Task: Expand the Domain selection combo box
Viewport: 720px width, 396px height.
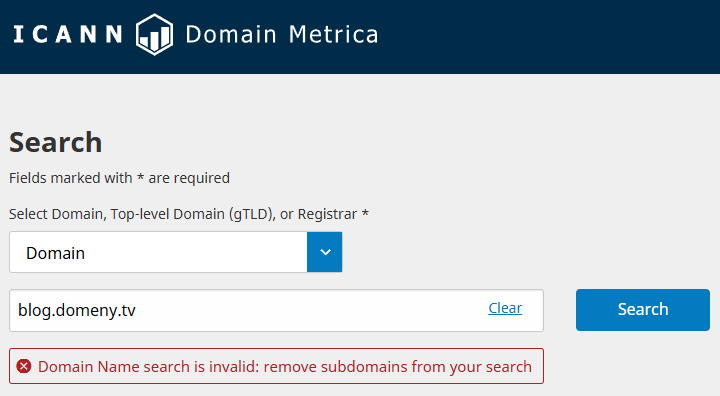Action: click(176, 252)
